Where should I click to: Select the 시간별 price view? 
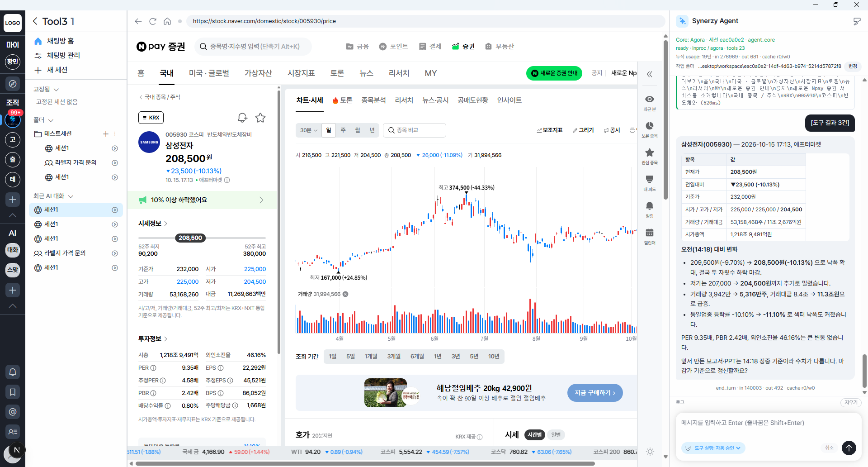click(x=535, y=435)
